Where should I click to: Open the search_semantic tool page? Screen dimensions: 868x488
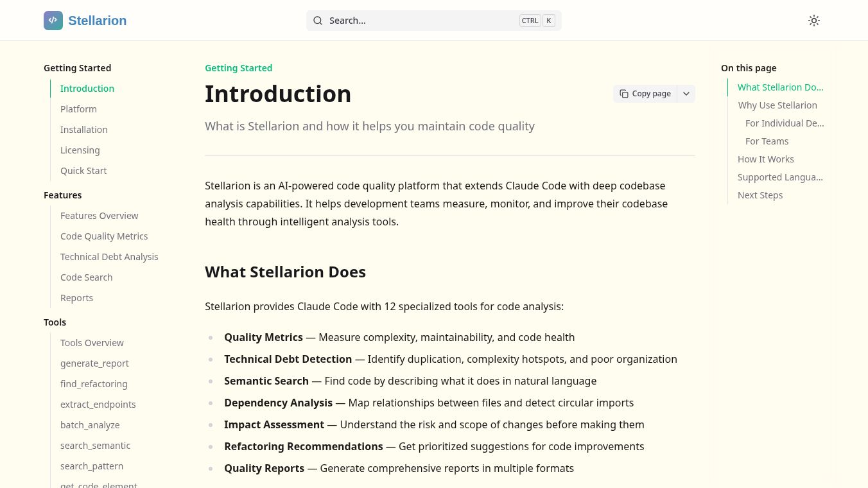95,446
